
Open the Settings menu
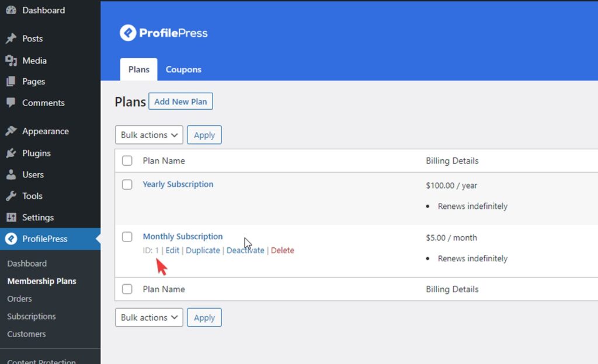coord(38,218)
